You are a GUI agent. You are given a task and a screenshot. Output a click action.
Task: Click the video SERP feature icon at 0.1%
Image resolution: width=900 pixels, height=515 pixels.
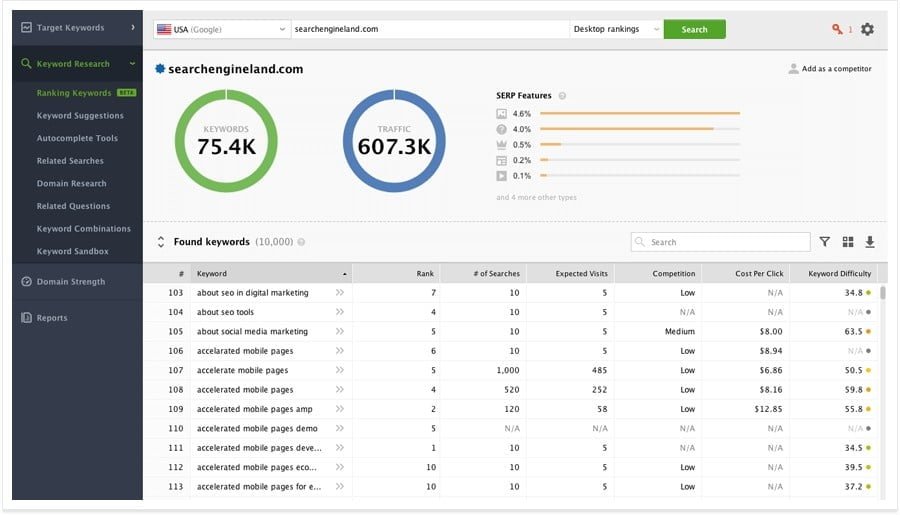502,176
